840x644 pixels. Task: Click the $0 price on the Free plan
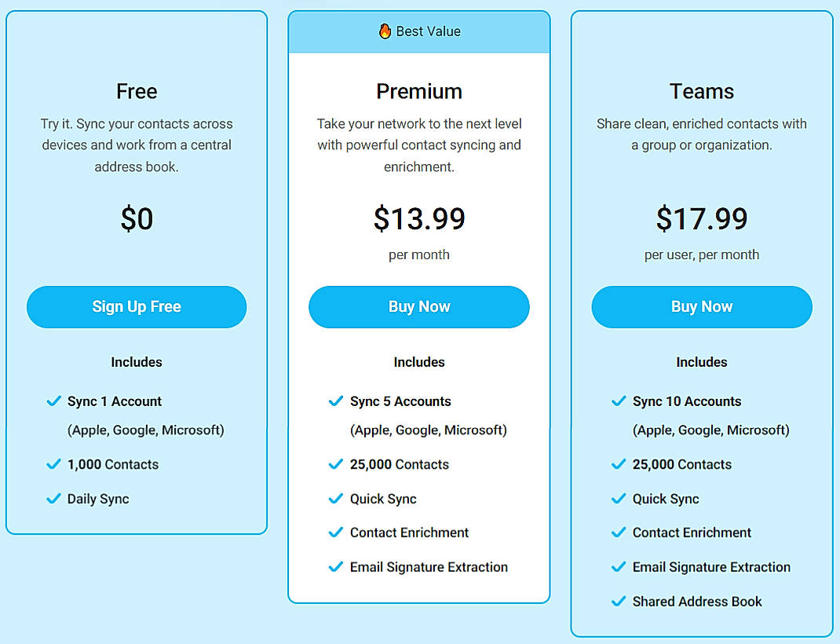click(x=137, y=219)
